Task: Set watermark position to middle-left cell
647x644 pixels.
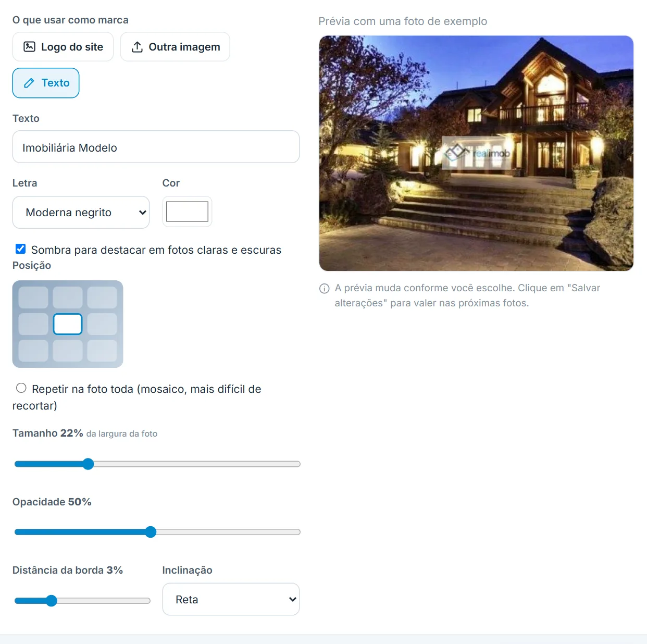Action: click(x=33, y=324)
